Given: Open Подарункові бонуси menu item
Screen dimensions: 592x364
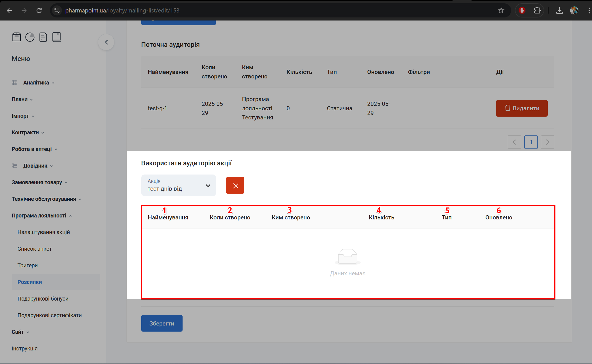Looking at the screenshot, I should pyautogui.click(x=43, y=299).
